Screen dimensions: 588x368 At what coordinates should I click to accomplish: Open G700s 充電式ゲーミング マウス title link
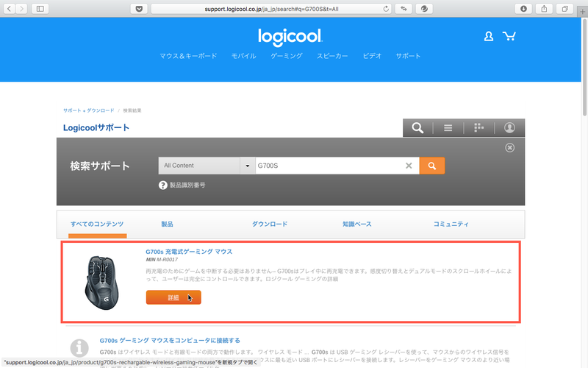pyautogui.click(x=189, y=252)
